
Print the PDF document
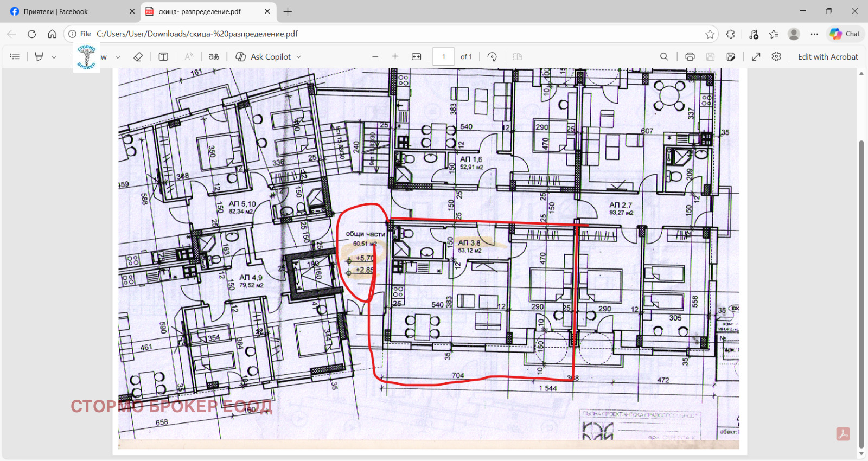click(x=690, y=56)
